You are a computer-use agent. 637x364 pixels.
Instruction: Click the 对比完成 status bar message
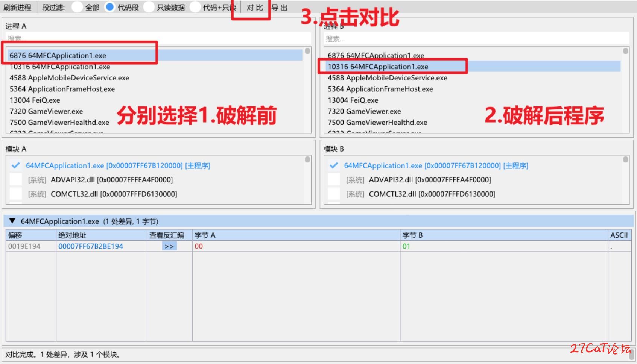[63, 355]
